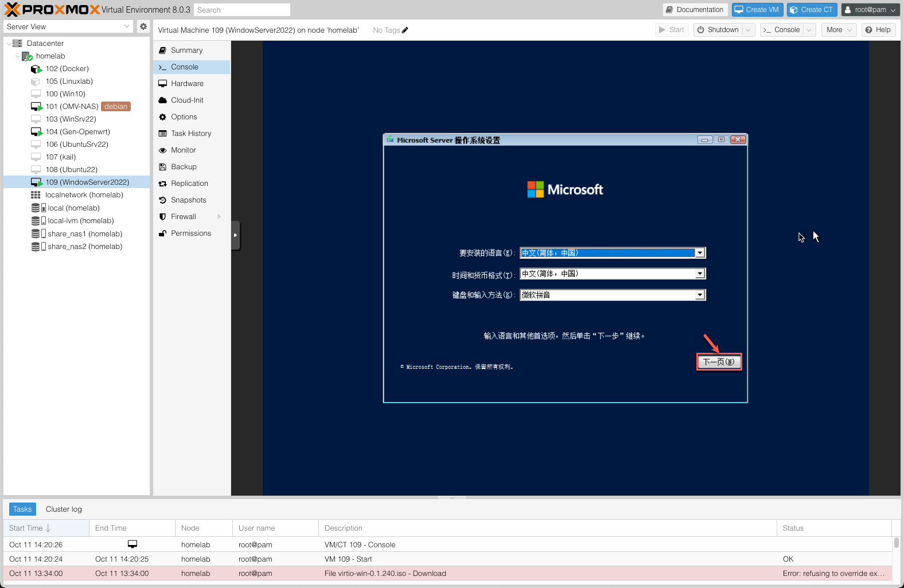Select 107 (kail) in tree
The width and height of the screenshot is (904, 588).
tap(77, 157)
